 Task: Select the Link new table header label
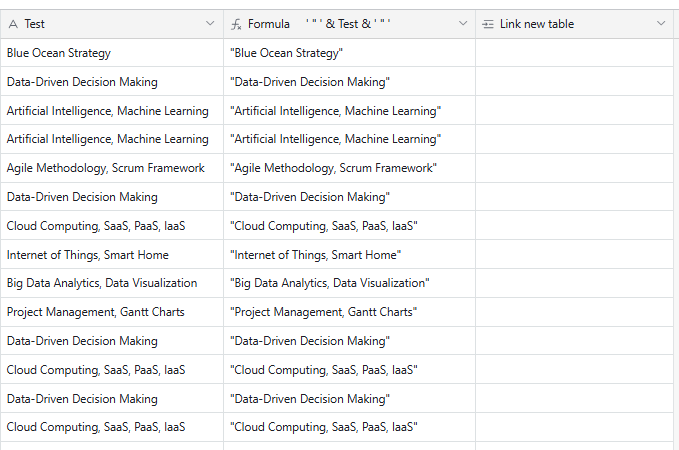[x=537, y=24]
